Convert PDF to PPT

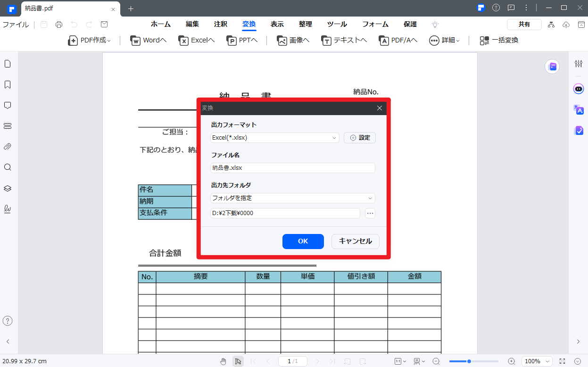point(242,41)
